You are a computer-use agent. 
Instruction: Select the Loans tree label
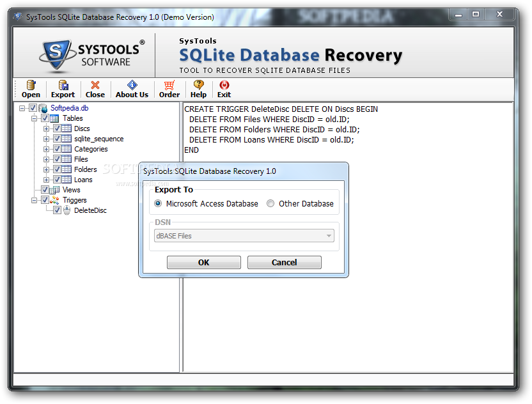click(x=83, y=180)
